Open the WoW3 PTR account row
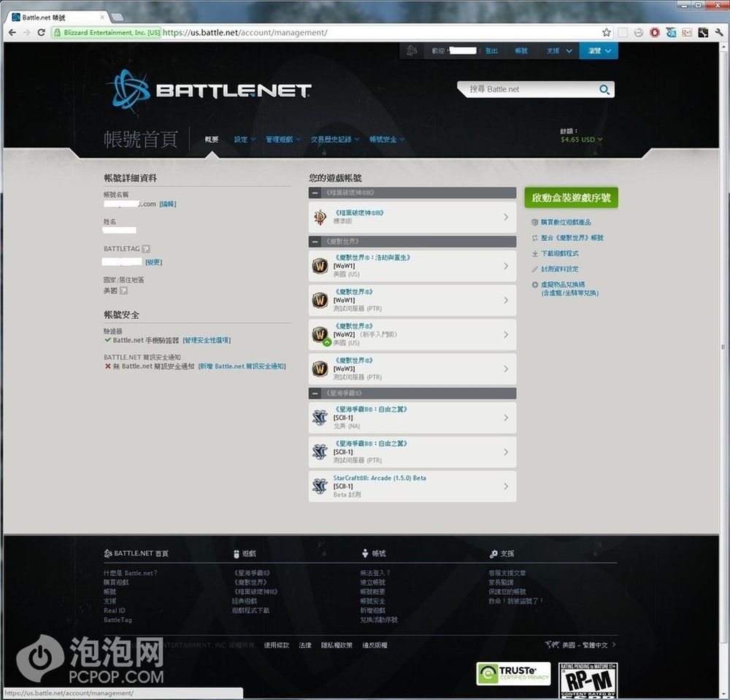The height and width of the screenshot is (700, 730). coord(412,369)
